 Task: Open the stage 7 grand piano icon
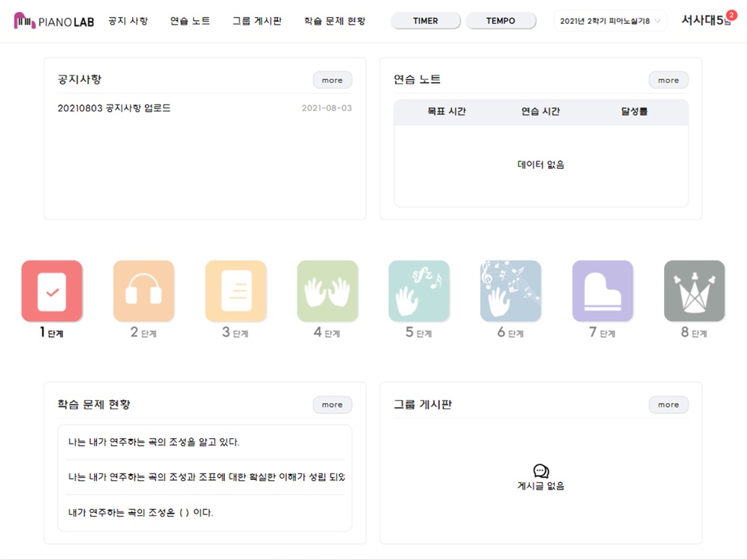click(603, 291)
